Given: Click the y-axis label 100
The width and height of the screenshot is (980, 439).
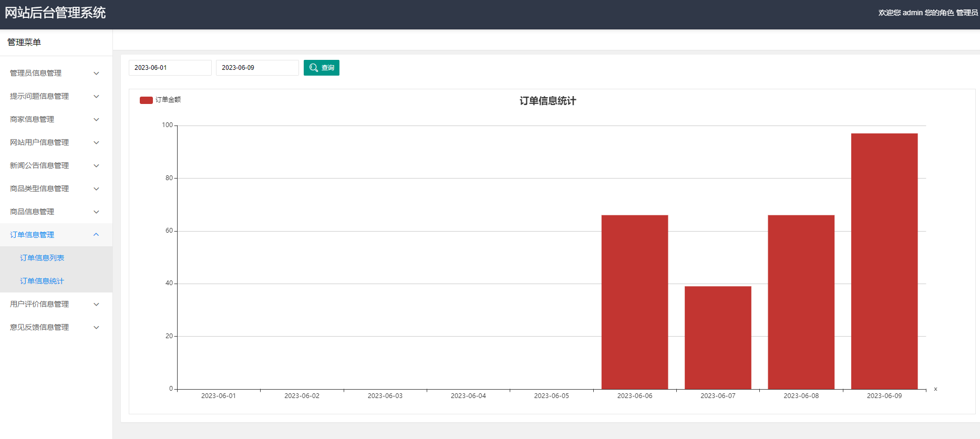Looking at the screenshot, I should (167, 125).
